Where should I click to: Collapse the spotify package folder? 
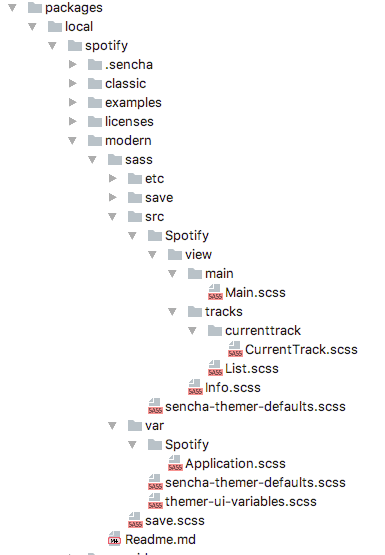coord(52,45)
